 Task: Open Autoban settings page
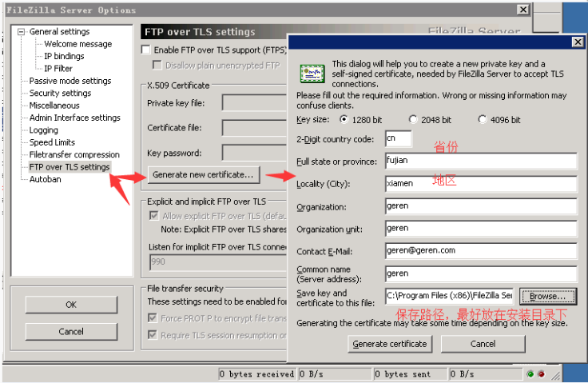(45, 179)
